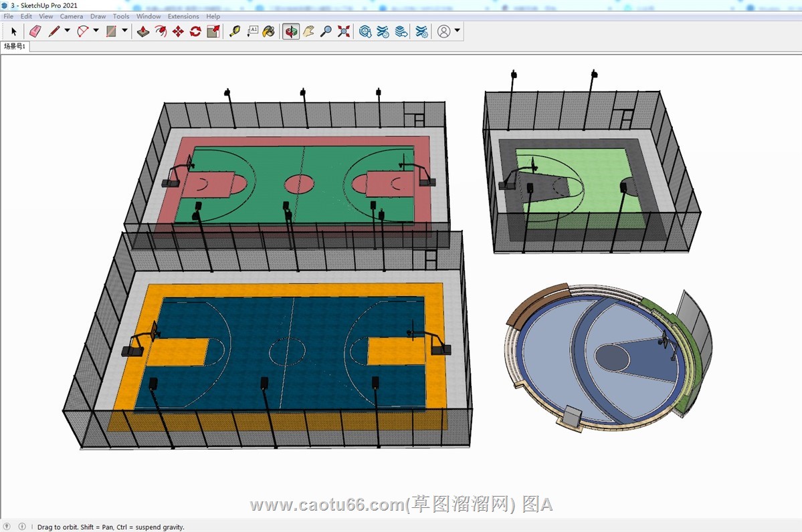The height and width of the screenshot is (532, 802).
Task: Open the Help menu
Action: tap(213, 16)
